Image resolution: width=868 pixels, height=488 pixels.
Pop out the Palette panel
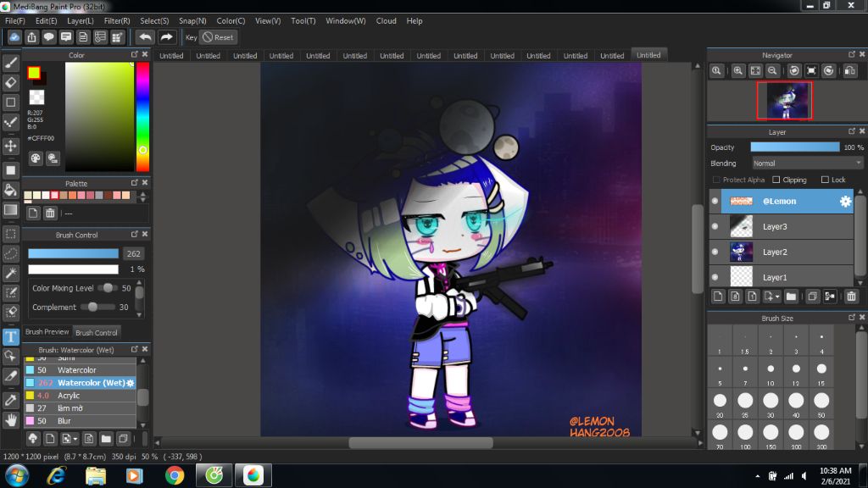tap(135, 183)
